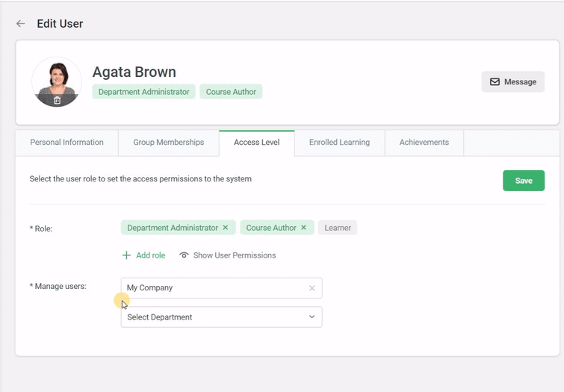This screenshot has width=564, height=392.
Task: View the Achievements tab
Action: [424, 143]
